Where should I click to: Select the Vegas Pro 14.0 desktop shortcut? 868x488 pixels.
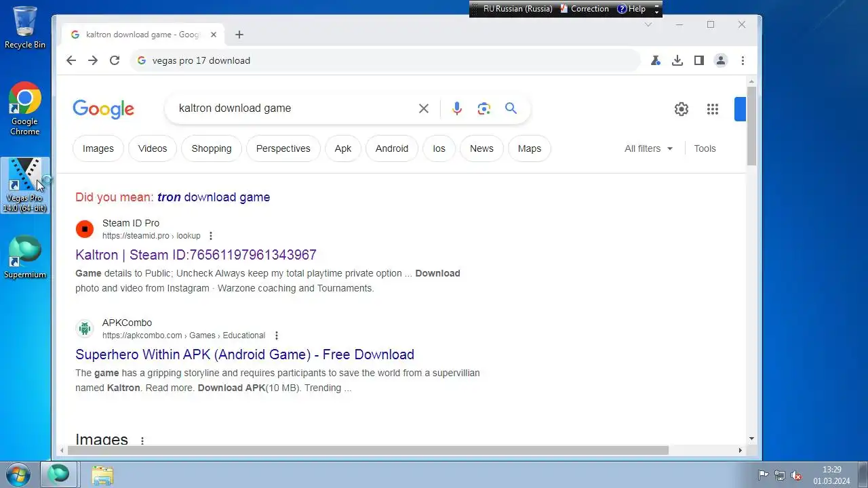point(25,185)
